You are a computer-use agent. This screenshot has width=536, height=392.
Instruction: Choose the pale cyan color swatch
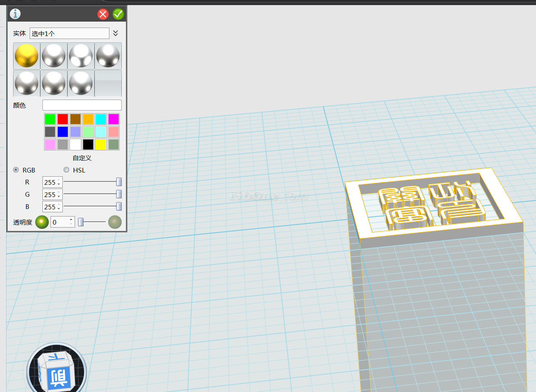[x=101, y=132]
